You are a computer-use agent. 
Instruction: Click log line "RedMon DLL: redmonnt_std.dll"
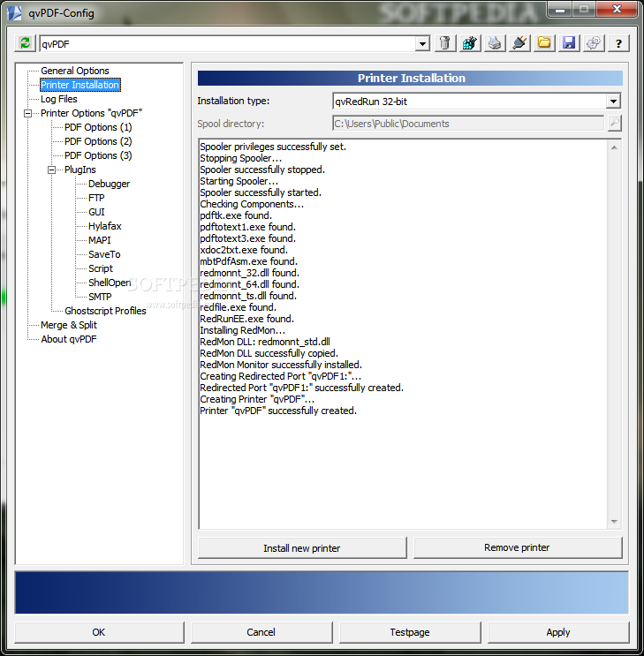click(265, 342)
